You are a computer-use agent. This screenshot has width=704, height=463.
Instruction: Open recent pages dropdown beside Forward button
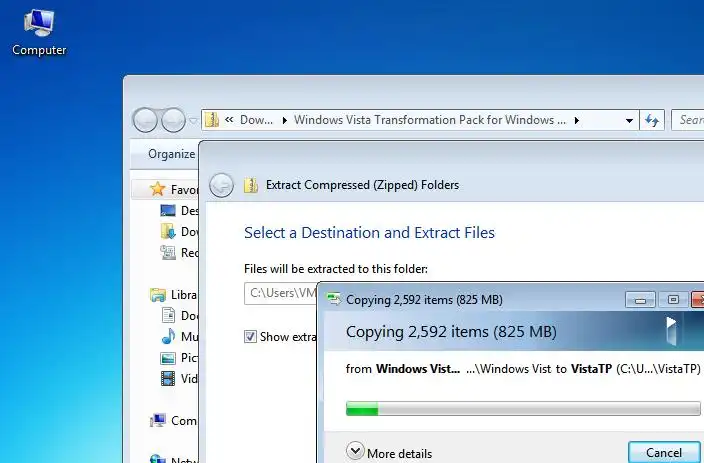(x=193, y=120)
